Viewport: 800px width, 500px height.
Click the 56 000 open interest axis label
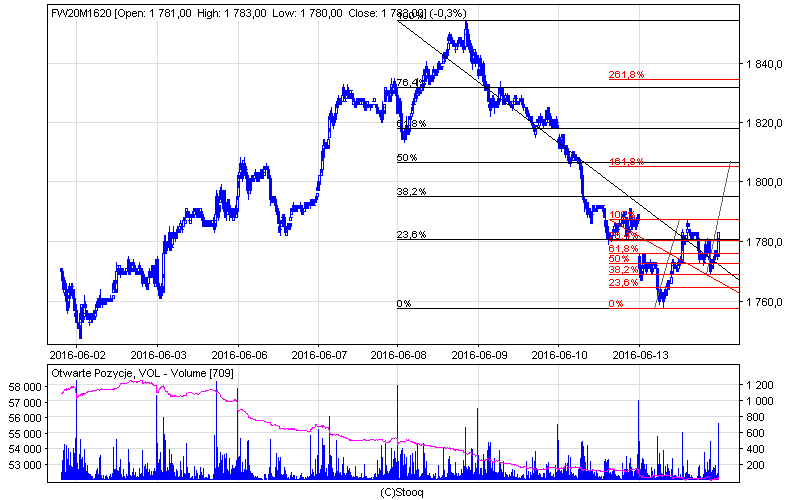(x=25, y=418)
